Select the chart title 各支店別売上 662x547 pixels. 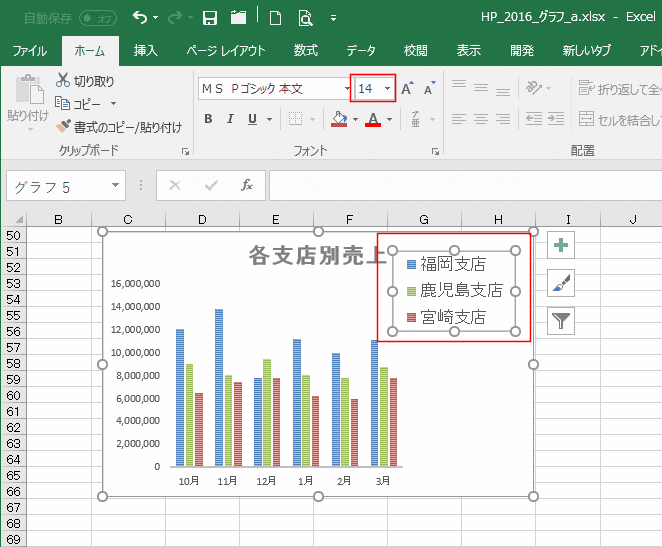(x=313, y=255)
